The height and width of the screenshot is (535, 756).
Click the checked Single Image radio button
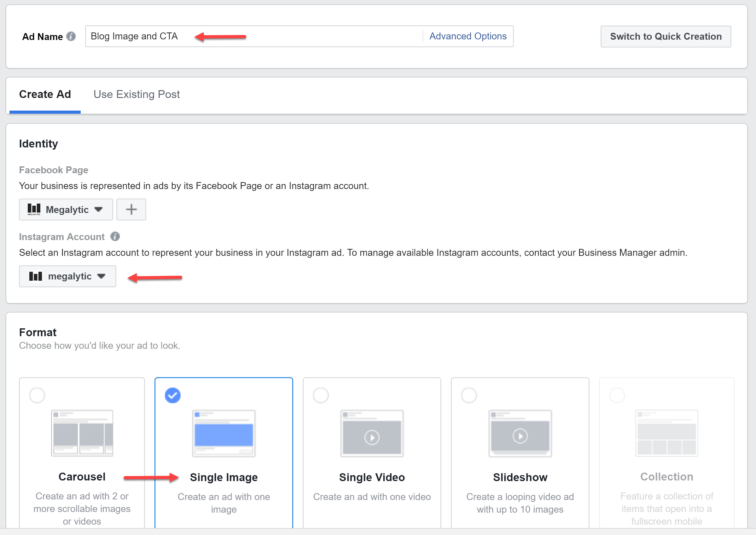173,395
